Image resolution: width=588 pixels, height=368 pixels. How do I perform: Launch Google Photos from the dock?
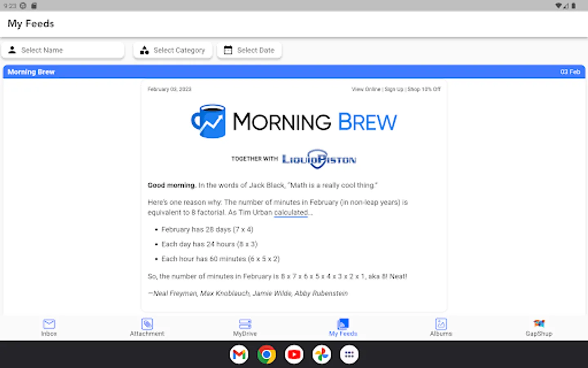tap(322, 355)
